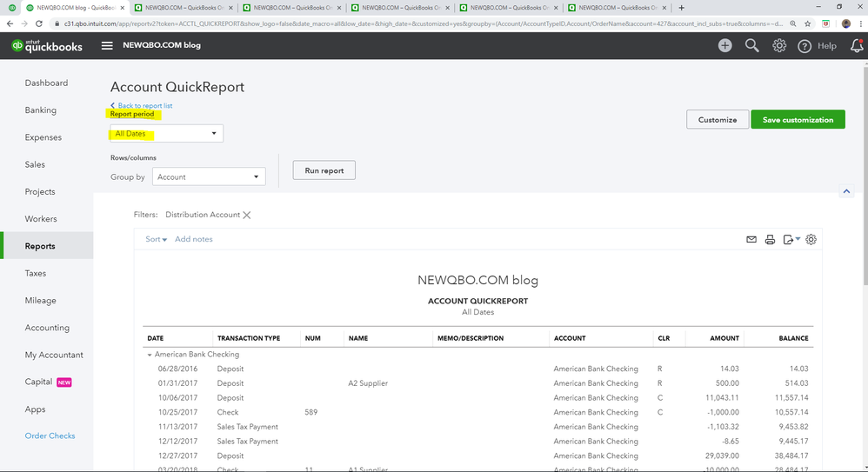This screenshot has width=868, height=472.
Task: Go back to report list
Action: [141, 106]
